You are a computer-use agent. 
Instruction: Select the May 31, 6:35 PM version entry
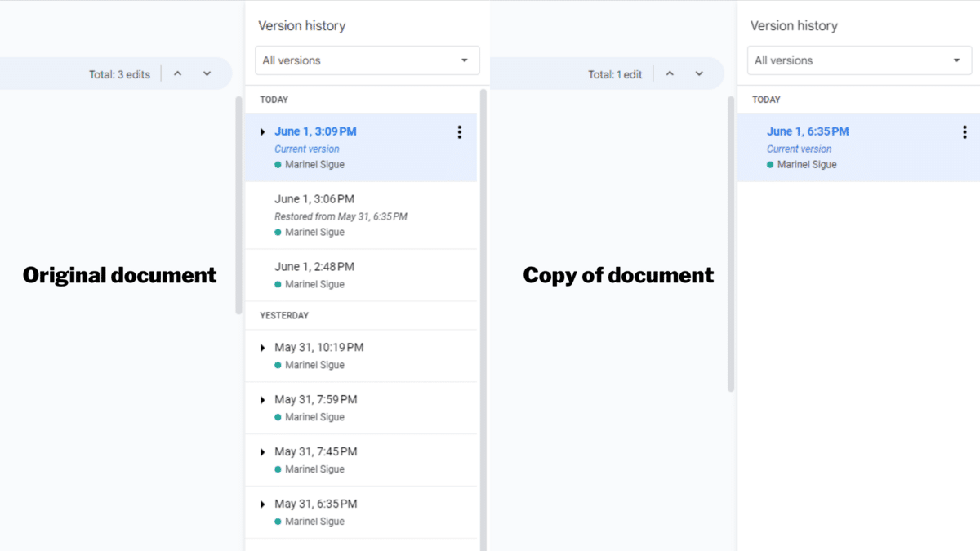coord(361,513)
